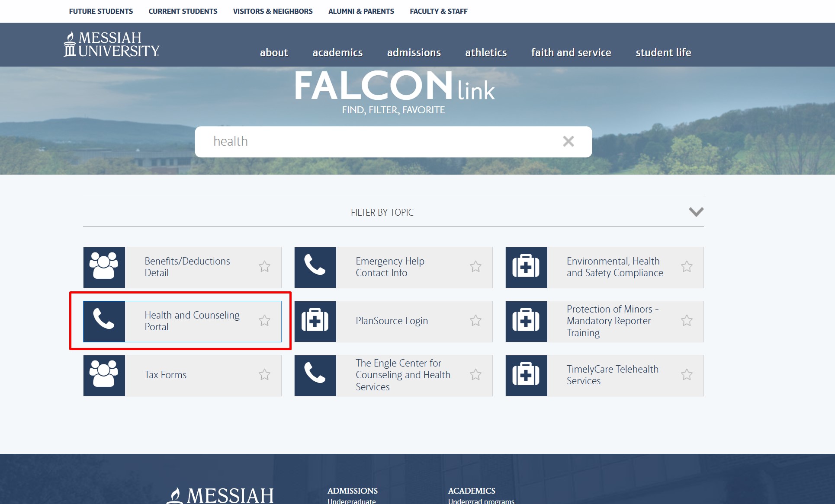Clear the health search using the X icon

[568, 141]
